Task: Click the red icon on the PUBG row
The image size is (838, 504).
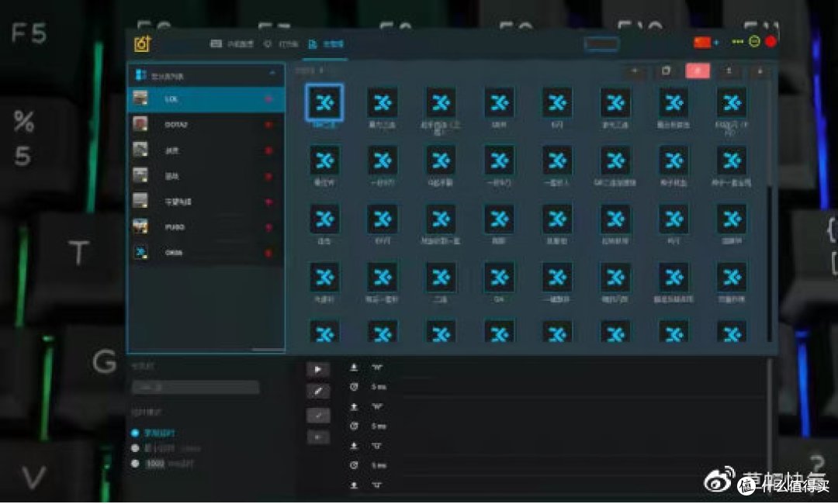Action: click(x=268, y=227)
